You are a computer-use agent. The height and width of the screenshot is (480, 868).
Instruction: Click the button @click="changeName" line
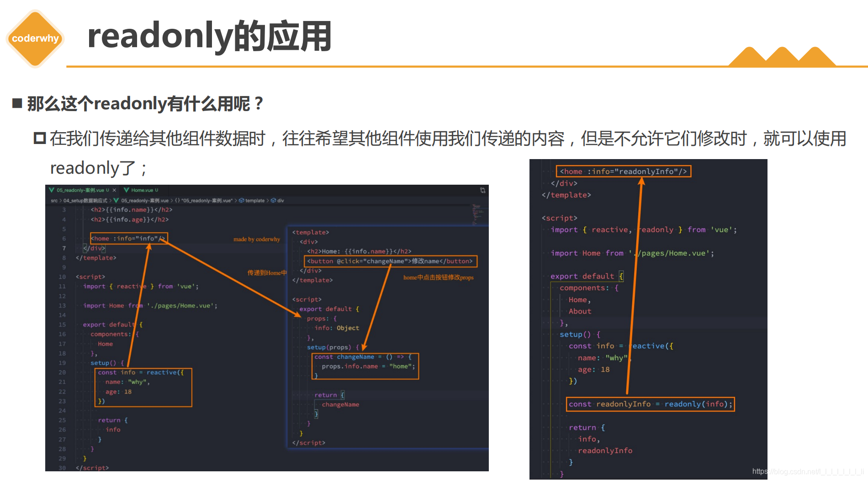(x=390, y=261)
